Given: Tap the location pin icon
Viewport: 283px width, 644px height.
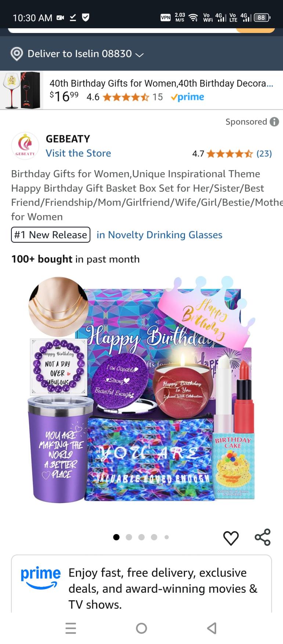Looking at the screenshot, I should point(17,54).
